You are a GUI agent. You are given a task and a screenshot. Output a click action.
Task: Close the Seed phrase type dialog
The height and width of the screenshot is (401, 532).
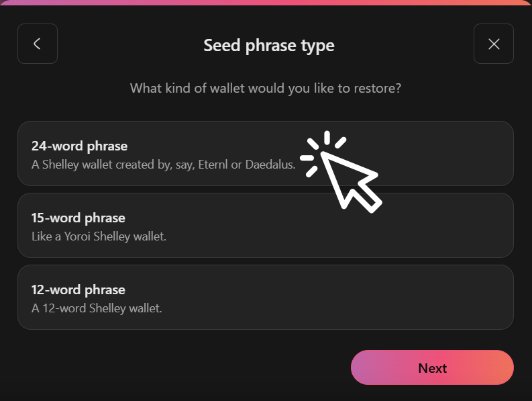494,44
